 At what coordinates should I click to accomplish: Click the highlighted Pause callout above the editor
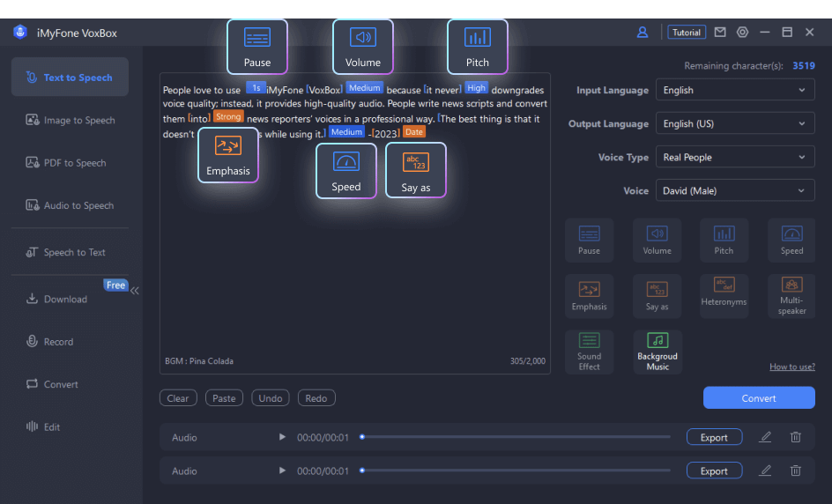pyautogui.click(x=257, y=47)
